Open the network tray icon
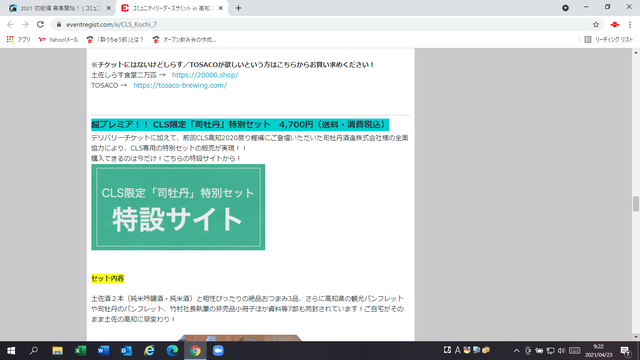Viewport: 640px width, 360px height. coord(551,351)
